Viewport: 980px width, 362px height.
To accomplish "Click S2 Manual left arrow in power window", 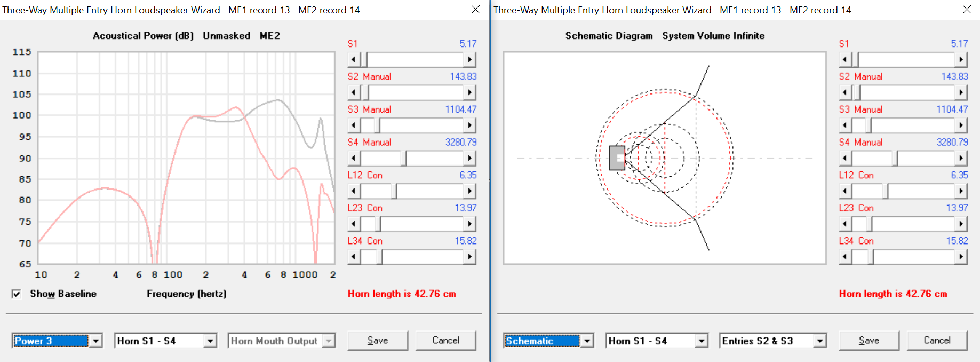I will [x=354, y=92].
